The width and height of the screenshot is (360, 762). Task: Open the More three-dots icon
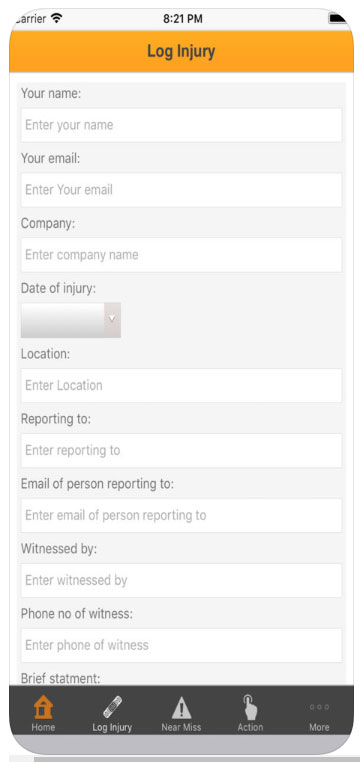tap(319, 707)
